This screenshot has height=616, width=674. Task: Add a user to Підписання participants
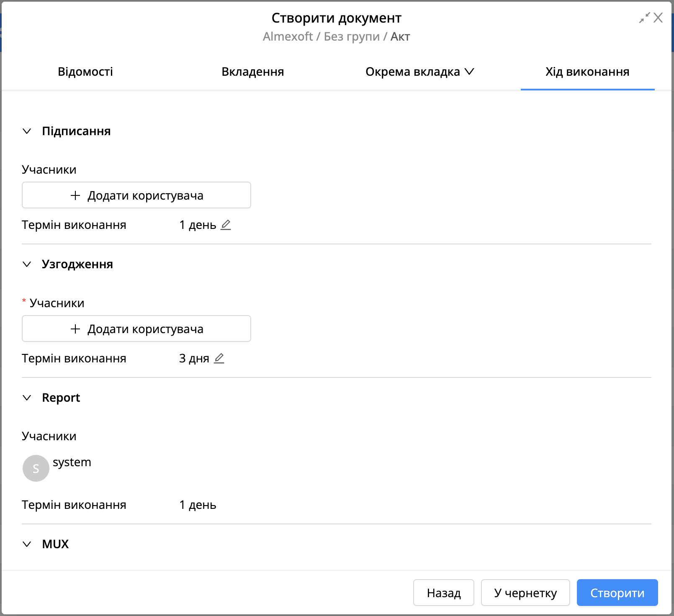(x=136, y=195)
